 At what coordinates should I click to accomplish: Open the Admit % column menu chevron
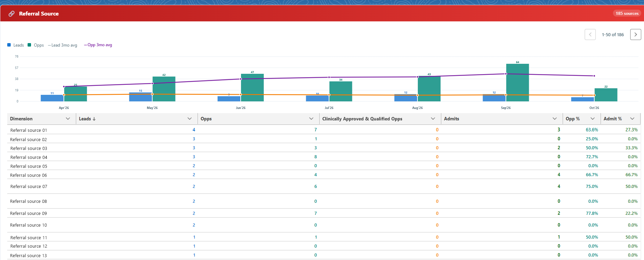(x=632, y=119)
